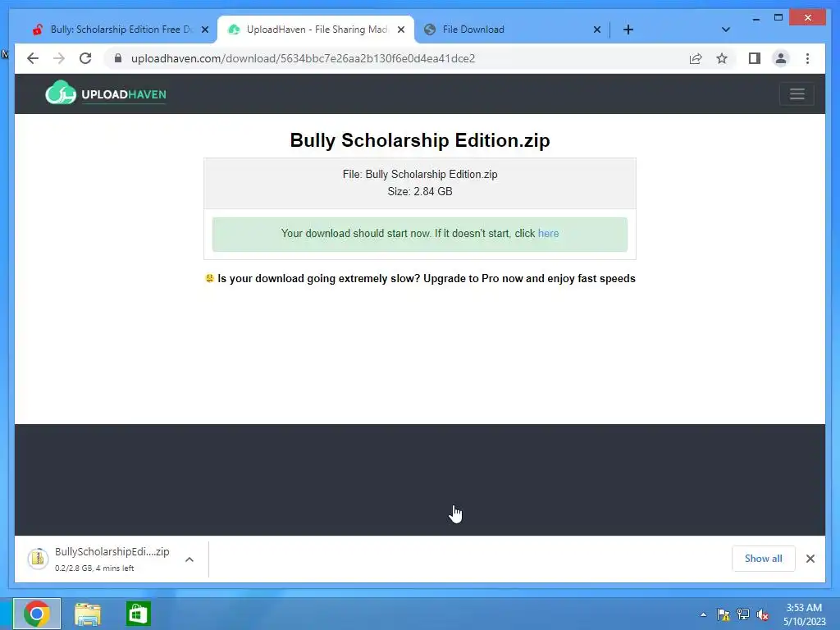The height and width of the screenshot is (630, 840).
Task: Close the Bully: Scholarship Edition tab
Action: tap(204, 30)
